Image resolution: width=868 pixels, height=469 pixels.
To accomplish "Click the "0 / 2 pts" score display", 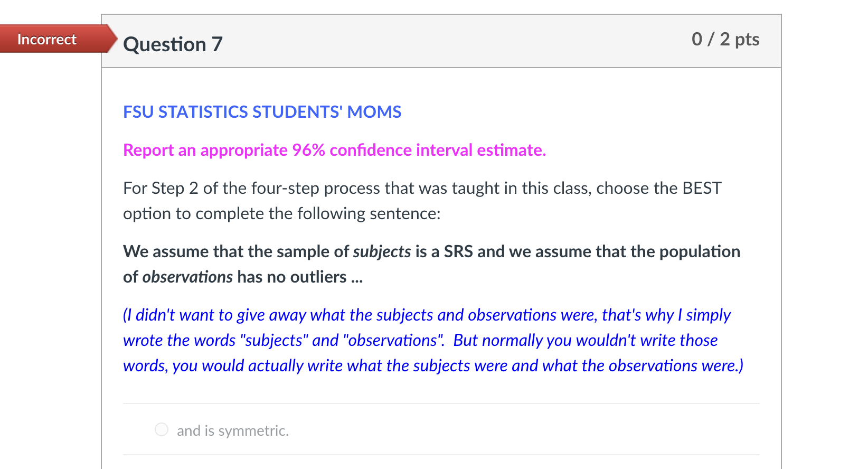I will (725, 39).
